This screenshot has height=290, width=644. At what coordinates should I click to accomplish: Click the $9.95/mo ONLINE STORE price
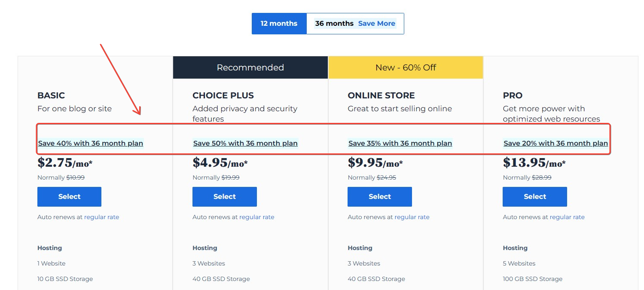[x=375, y=163]
